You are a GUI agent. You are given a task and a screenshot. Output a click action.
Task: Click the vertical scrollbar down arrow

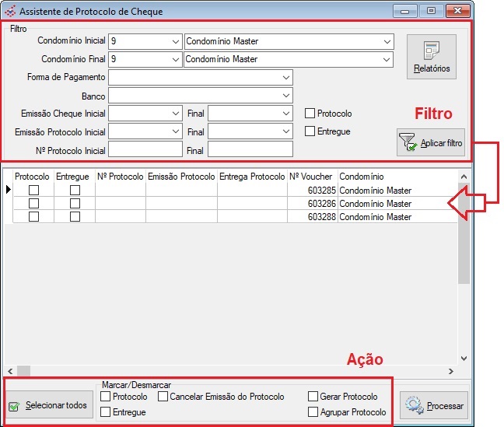click(x=464, y=359)
